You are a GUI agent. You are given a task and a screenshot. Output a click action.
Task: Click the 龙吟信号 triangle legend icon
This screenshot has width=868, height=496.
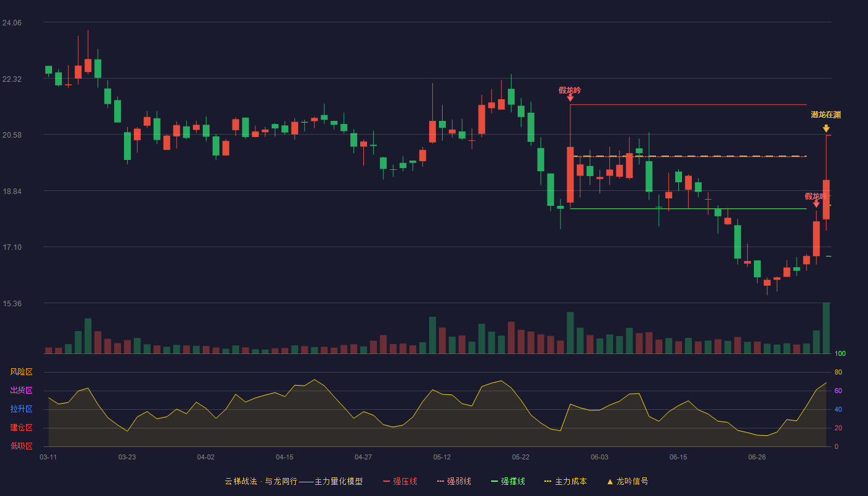tap(609, 481)
